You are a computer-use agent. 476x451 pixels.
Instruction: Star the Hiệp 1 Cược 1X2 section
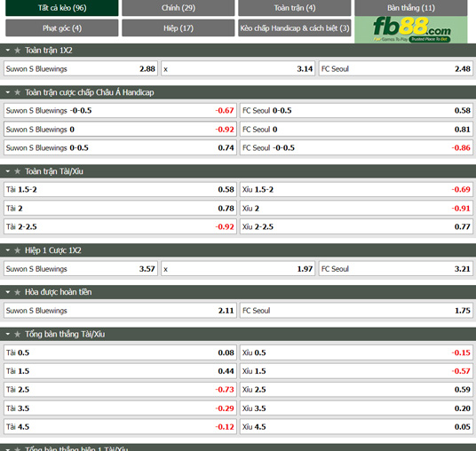[17, 250]
